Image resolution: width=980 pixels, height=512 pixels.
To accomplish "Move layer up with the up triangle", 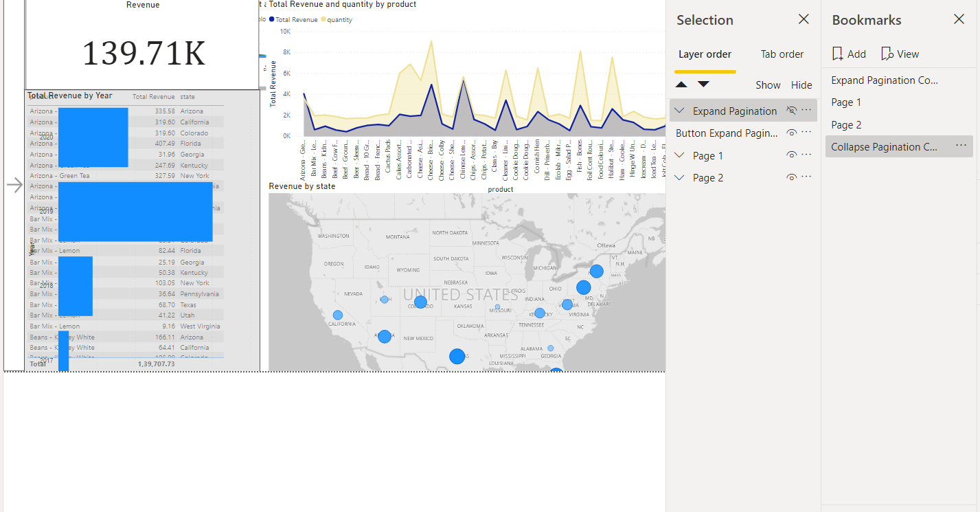I will [x=681, y=85].
